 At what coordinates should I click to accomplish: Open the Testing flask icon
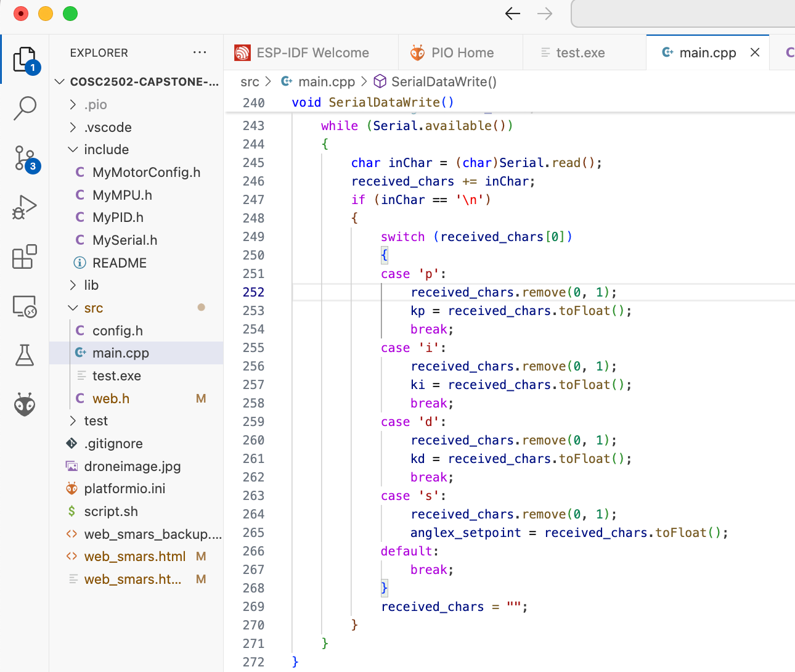(x=25, y=355)
